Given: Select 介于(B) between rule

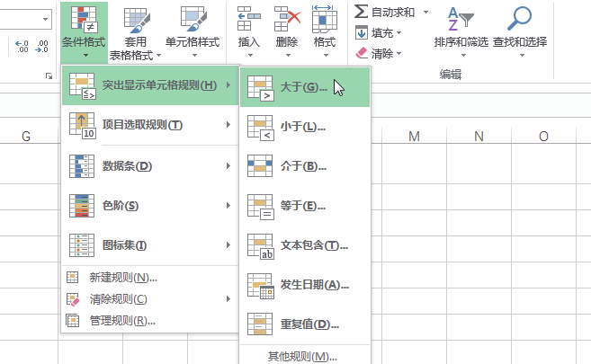Looking at the screenshot, I should tap(305, 166).
